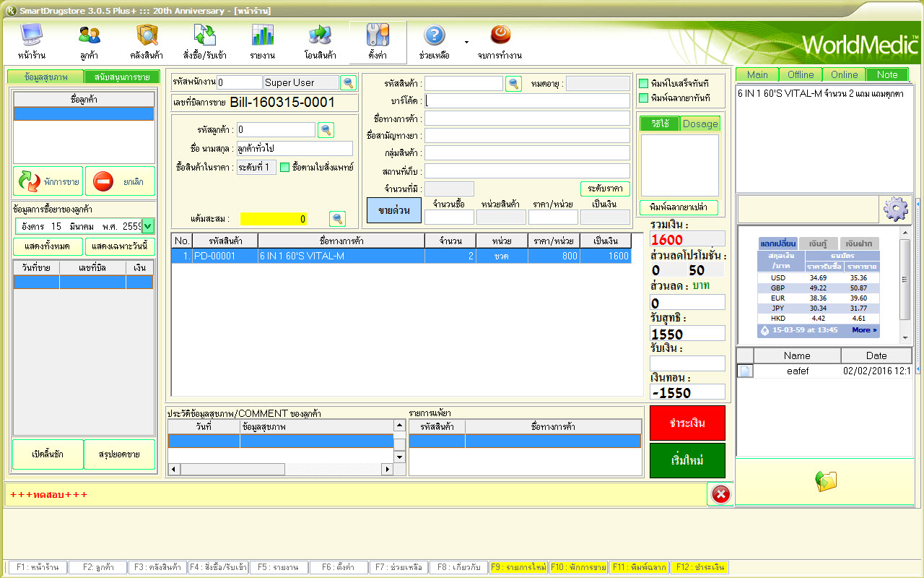The width and height of the screenshot is (924, 578).
Task: Open dropdown arrow beside ช่วยเหลือ help
Action: pos(466,42)
